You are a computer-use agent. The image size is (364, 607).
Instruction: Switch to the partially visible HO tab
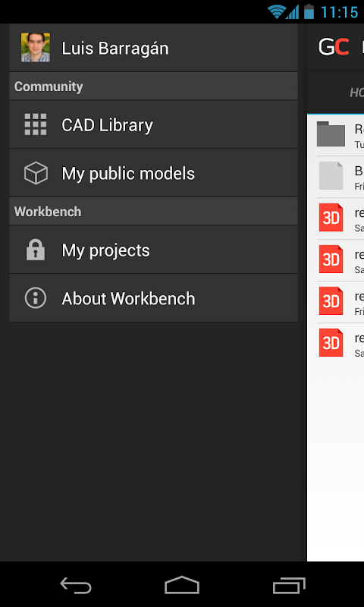pyautogui.click(x=356, y=93)
